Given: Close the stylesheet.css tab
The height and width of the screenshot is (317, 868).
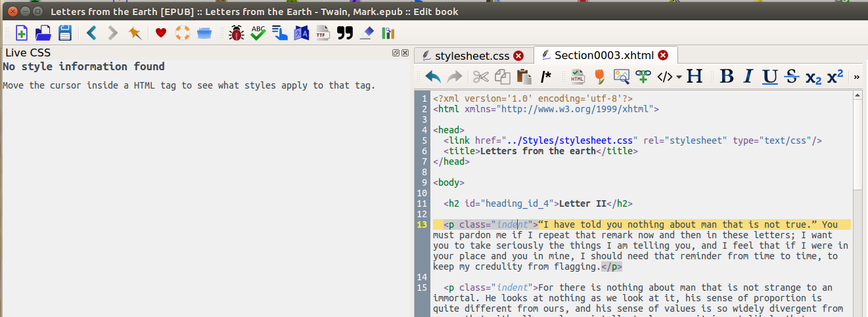Looking at the screenshot, I should 518,56.
